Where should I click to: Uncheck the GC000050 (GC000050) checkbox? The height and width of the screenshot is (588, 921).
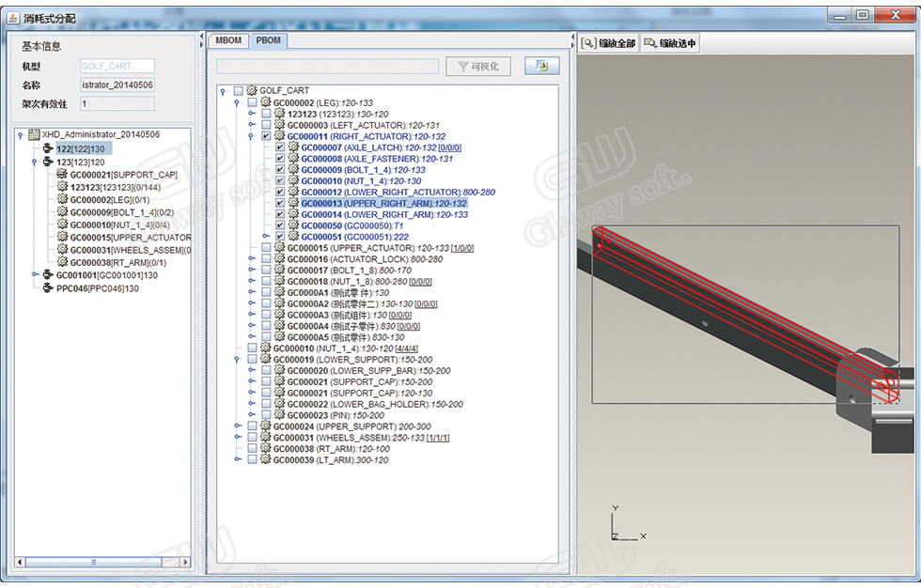click(280, 225)
